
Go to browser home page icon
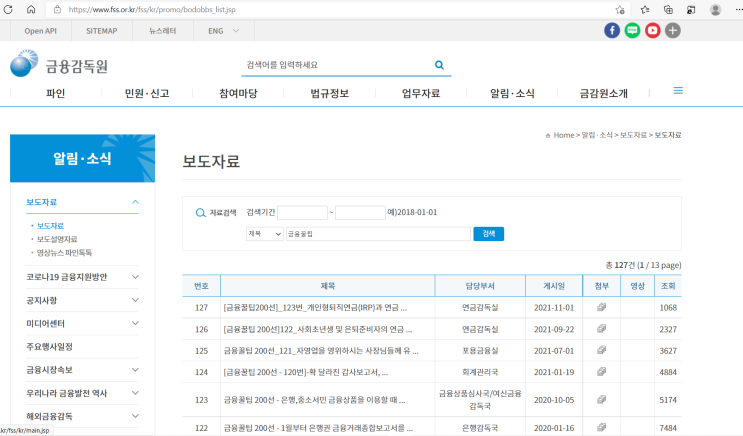31,9
